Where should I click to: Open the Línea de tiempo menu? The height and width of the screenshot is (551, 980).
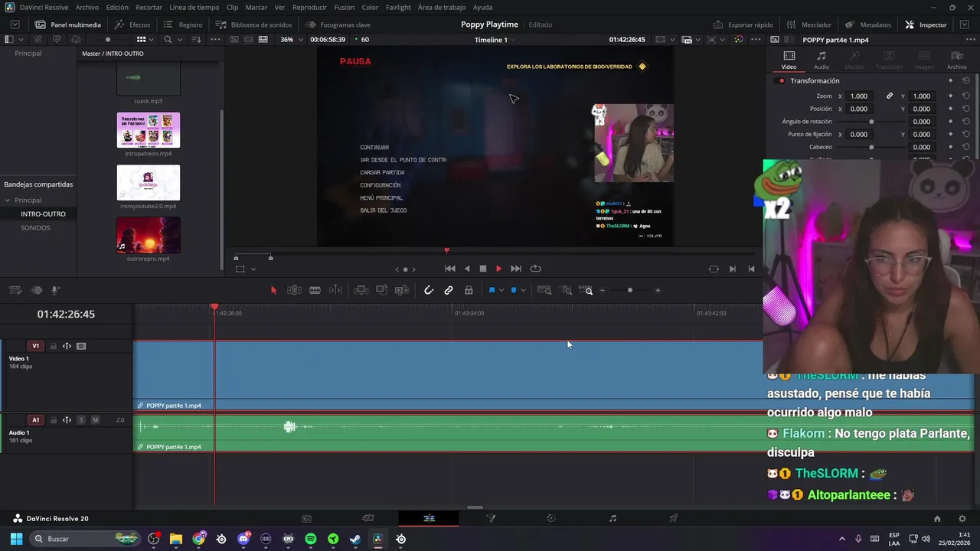pyautogui.click(x=194, y=7)
